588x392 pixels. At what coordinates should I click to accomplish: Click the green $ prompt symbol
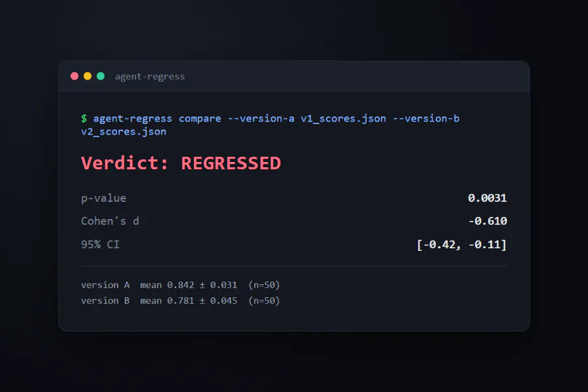click(x=84, y=118)
